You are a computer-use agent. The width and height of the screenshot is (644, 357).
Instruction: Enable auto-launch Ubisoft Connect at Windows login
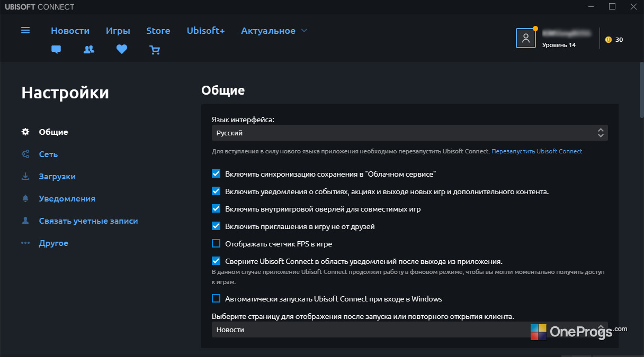pyautogui.click(x=216, y=298)
